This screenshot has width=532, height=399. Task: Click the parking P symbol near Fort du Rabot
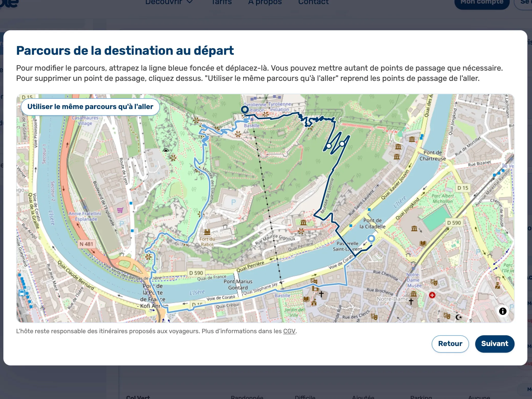pyautogui.click(x=233, y=202)
